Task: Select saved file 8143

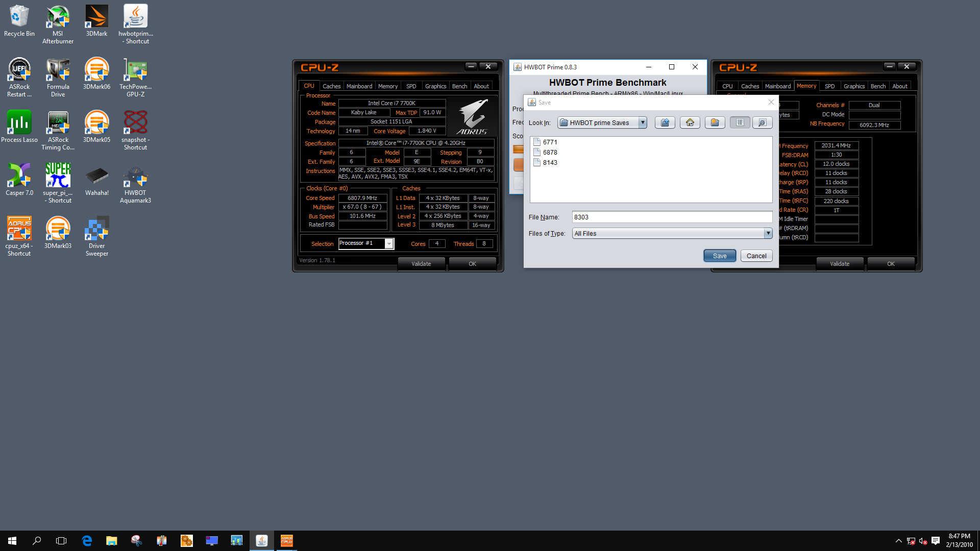Action: pos(545,163)
